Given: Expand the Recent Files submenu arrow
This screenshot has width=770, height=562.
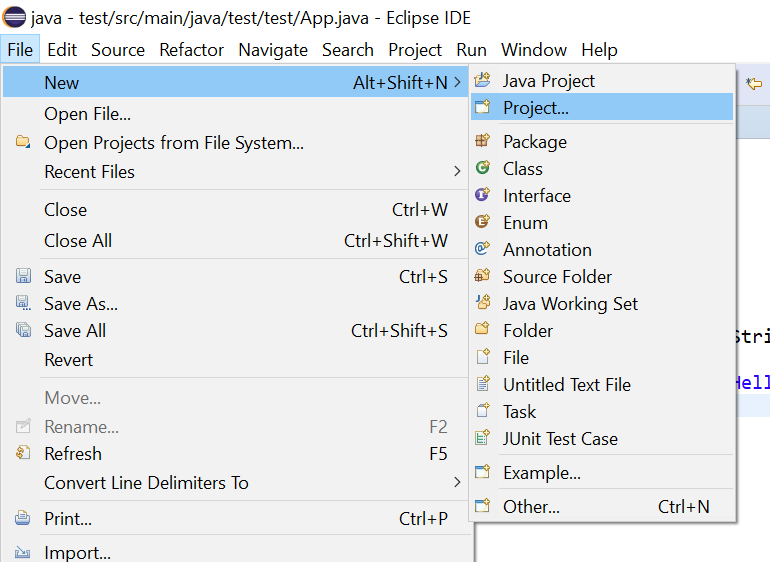Looking at the screenshot, I should pos(457,171).
